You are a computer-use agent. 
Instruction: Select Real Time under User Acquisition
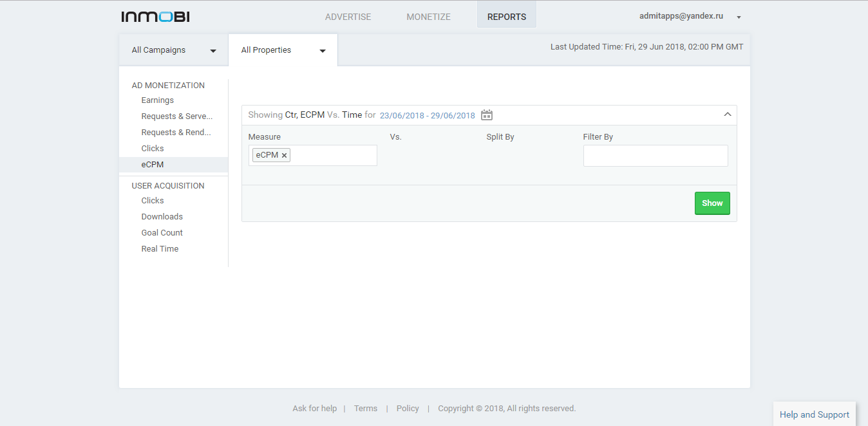(160, 249)
